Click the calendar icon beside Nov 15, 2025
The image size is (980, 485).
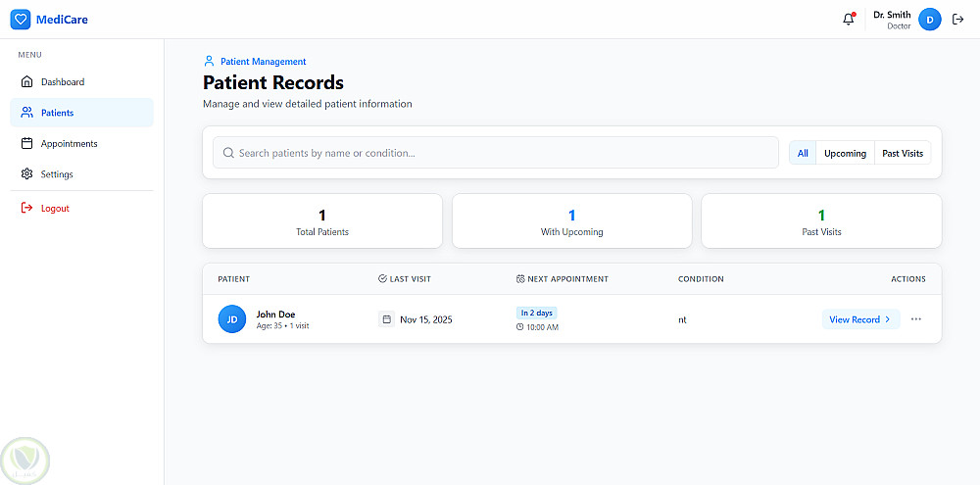387,319
